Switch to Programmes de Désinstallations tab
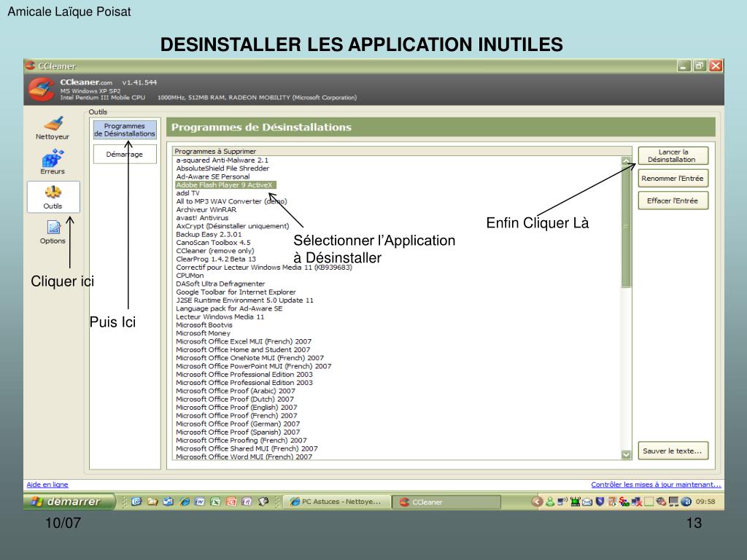Screen dimensions: 747x560 125,130
